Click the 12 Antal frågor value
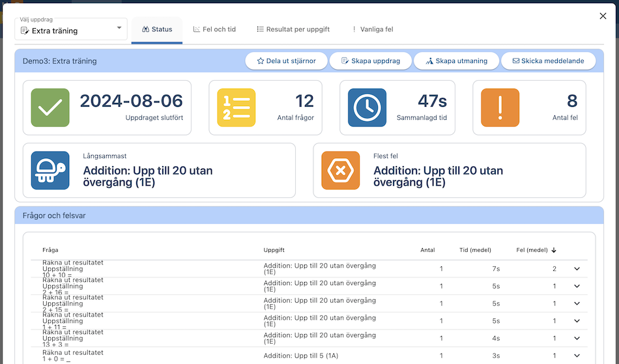The image size is (619, 364). coord(305,102)
